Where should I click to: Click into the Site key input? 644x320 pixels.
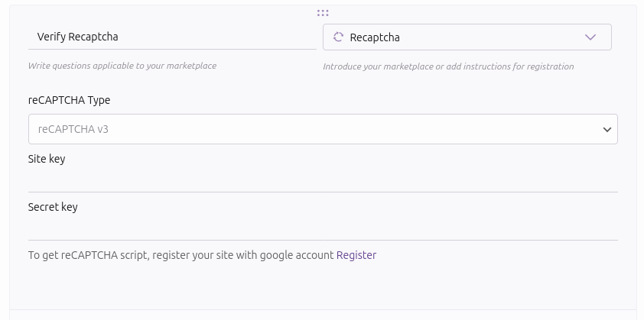(x=323, y=181)
